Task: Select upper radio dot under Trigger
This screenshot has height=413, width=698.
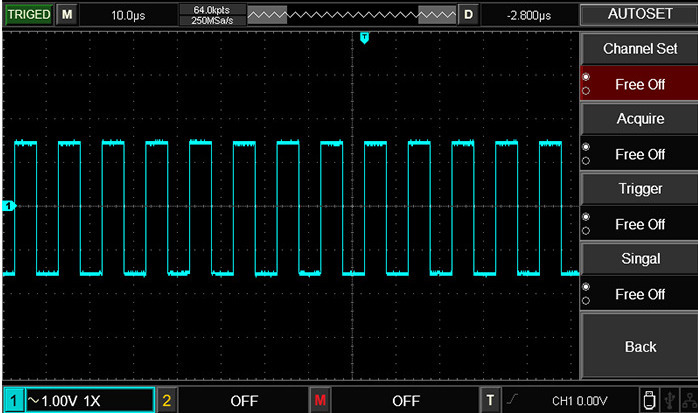Action: (586, 217)
